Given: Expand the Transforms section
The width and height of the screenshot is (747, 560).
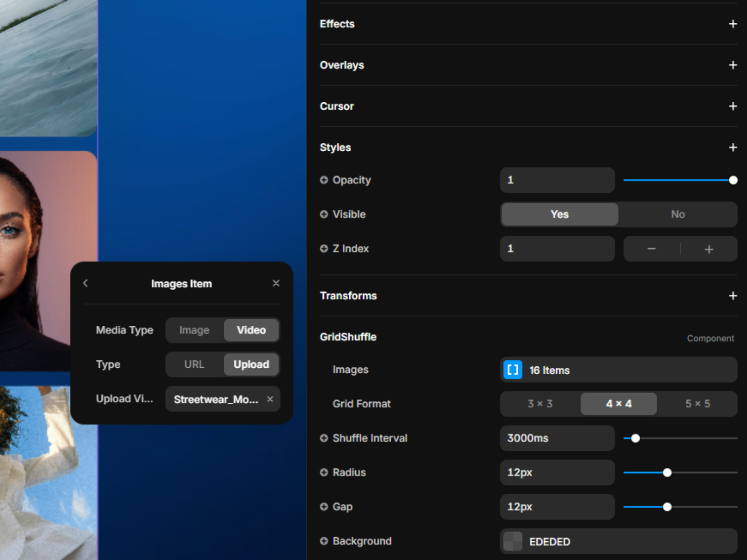Looking at the screenshot, I should [x=733, y=296].
